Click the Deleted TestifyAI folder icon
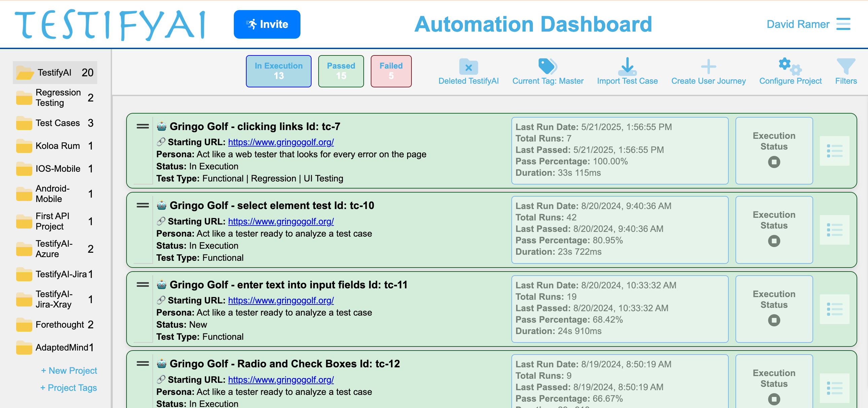This screenshot has height=408, width=868. (x=468, y=67)
